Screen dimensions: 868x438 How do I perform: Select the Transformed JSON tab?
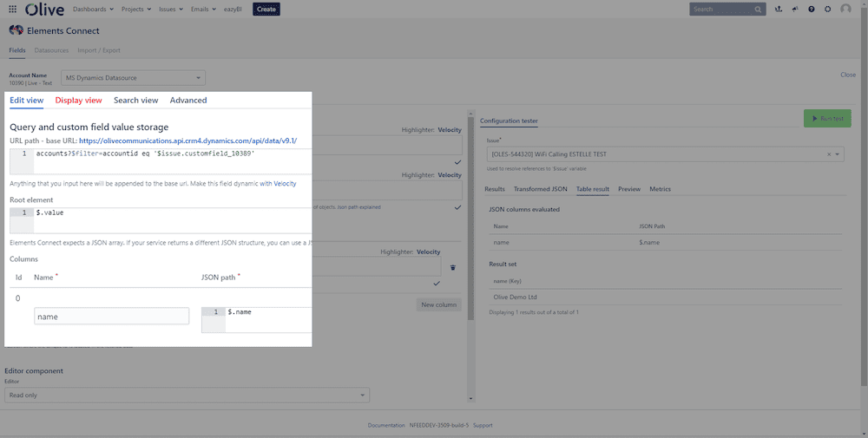(541, 189)
